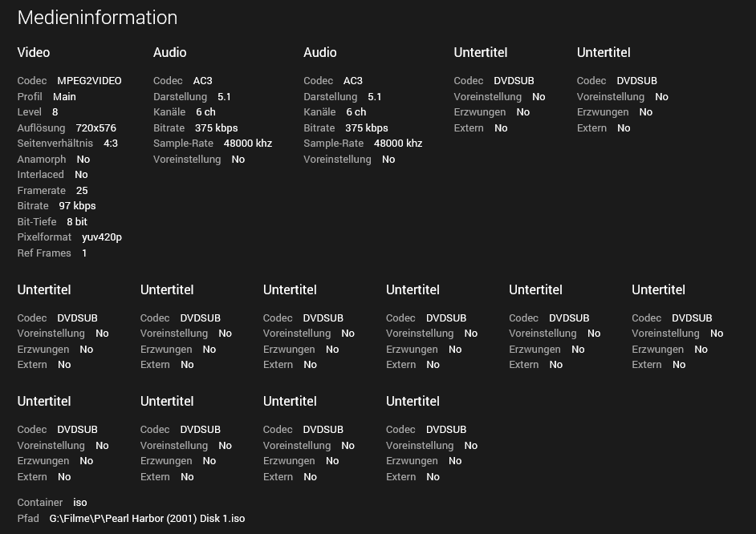Select the yuv420p pixel format value
756x534 pixels.
pyautogui.click(x=102, y=237)
